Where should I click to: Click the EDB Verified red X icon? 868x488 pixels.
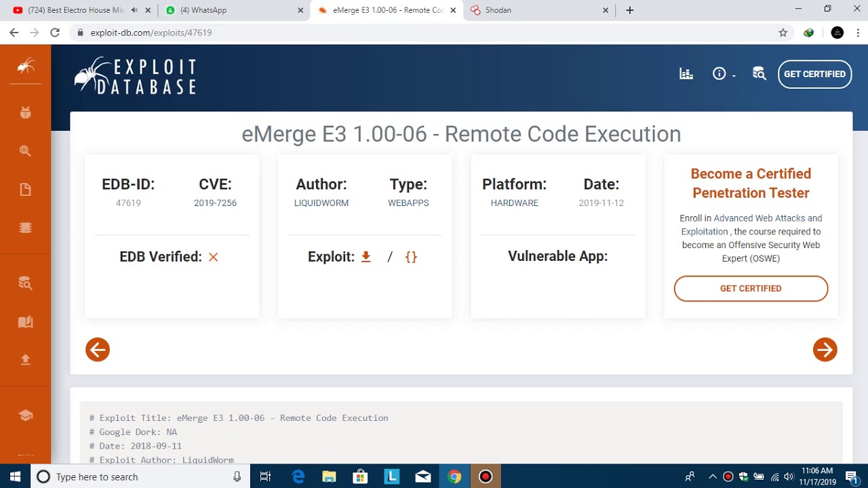(213, 257)
